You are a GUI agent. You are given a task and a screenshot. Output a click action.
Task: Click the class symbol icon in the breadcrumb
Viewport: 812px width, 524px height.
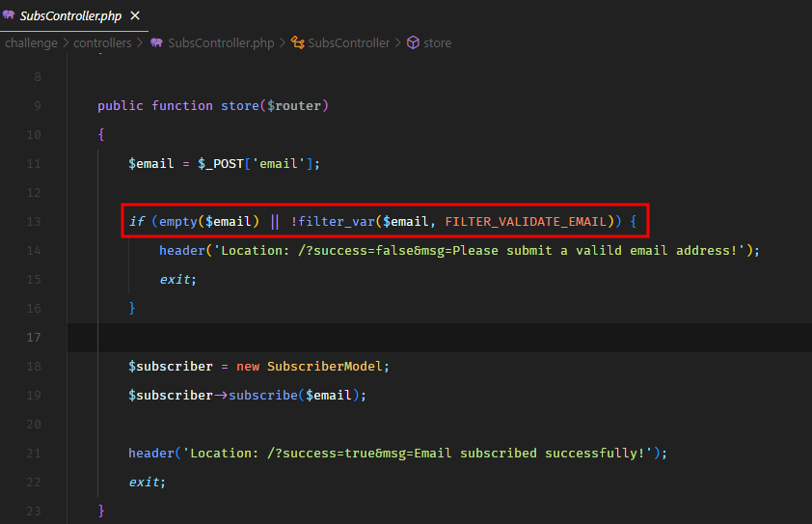click(x=298, y=43)
